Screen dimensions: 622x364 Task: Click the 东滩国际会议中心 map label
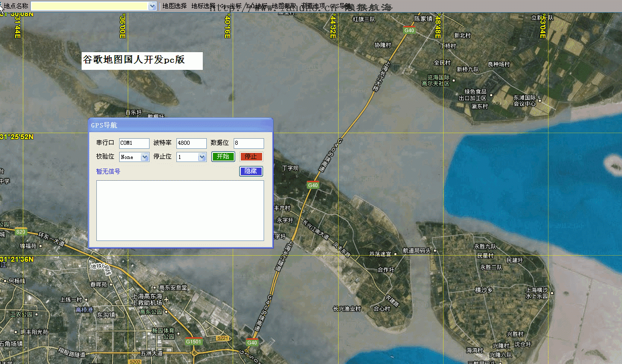(x=524, y=100)
